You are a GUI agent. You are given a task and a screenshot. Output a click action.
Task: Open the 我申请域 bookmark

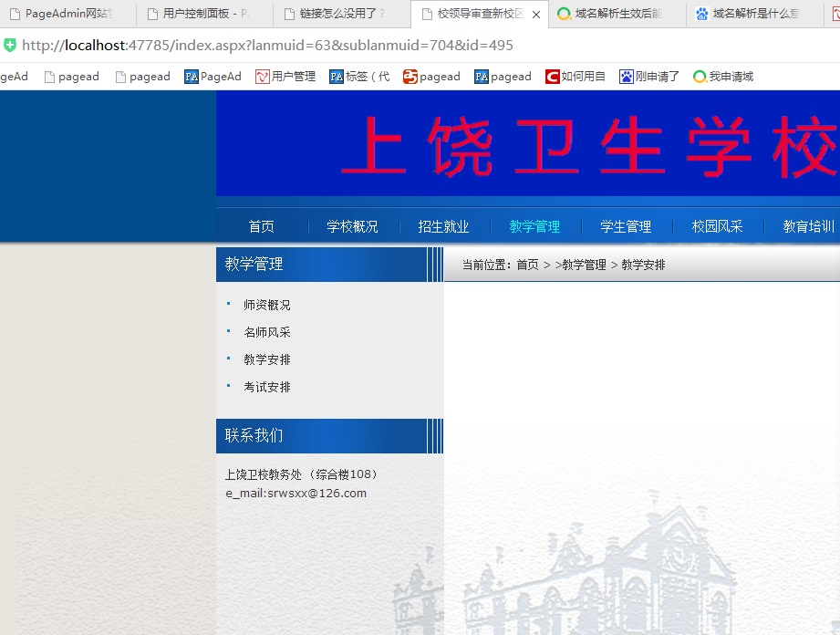tap(723, 77)
